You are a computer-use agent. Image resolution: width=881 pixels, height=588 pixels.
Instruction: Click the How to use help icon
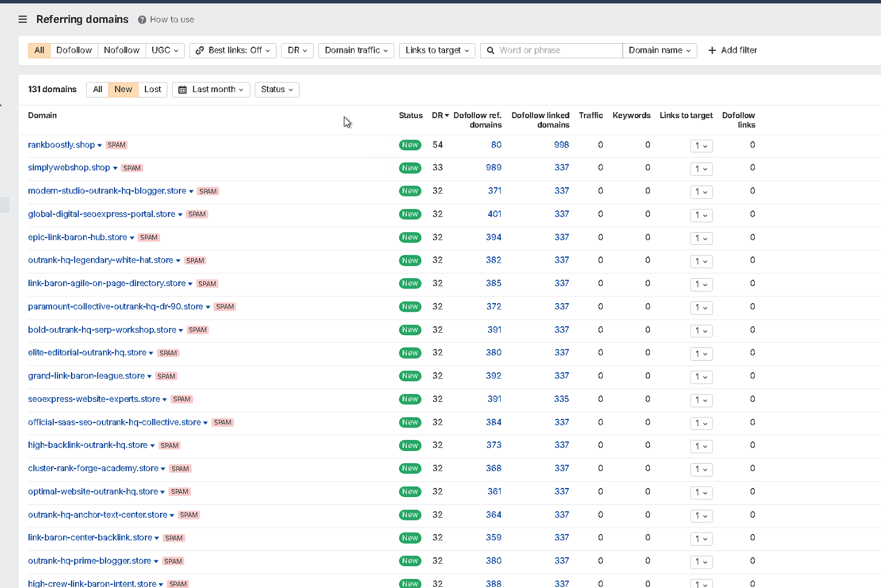click(x=142, y=19)
